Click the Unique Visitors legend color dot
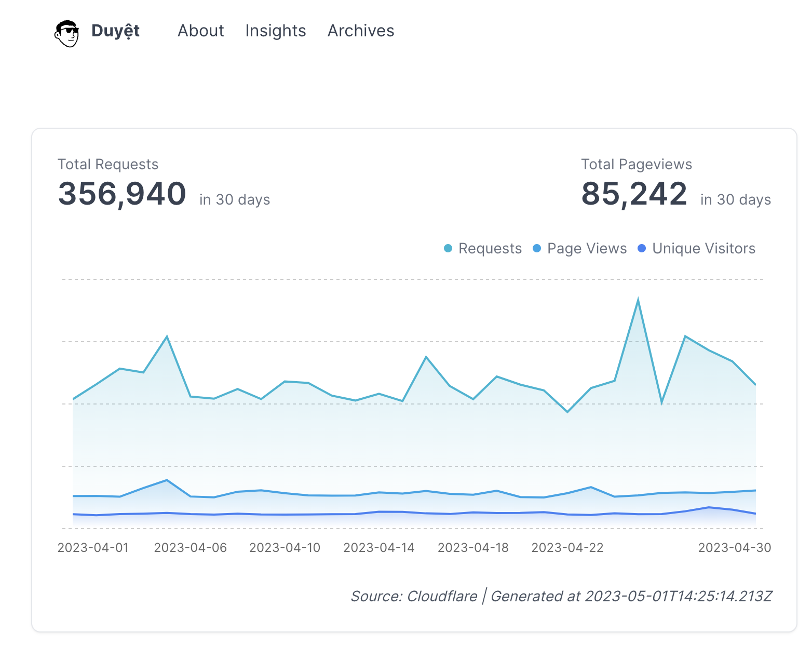Image resolution: width=812 pixels, height=647 pixels. pyautogui.click(x=642, y=249)
